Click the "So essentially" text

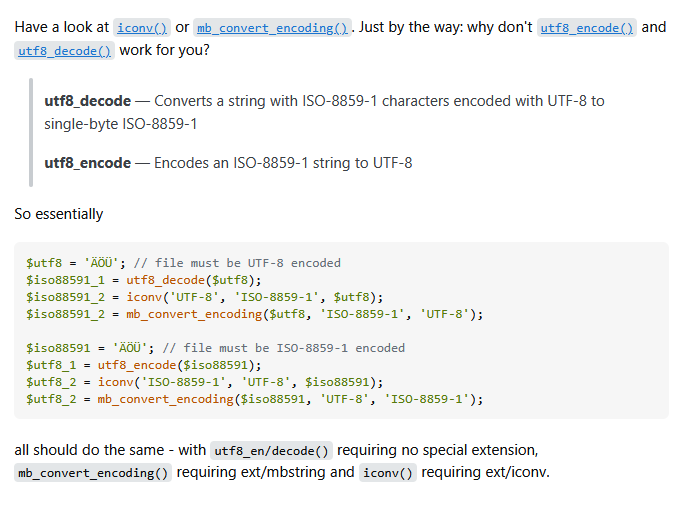point(58,214)
